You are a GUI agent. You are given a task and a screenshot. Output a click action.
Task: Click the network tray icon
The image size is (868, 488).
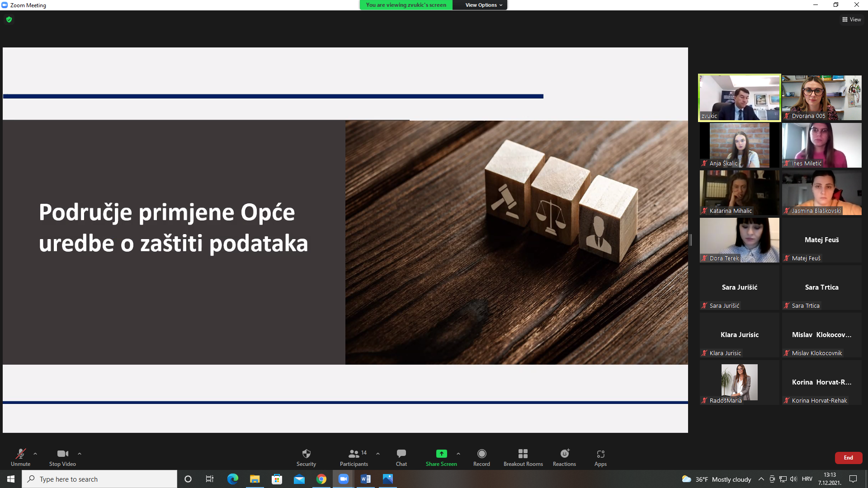click(783, 479)
